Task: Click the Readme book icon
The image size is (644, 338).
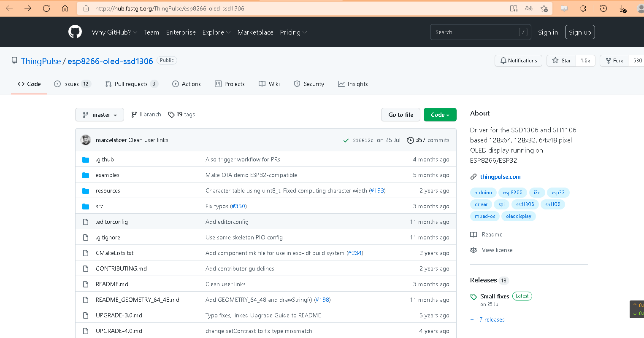Action: click(x=474, y=234)
